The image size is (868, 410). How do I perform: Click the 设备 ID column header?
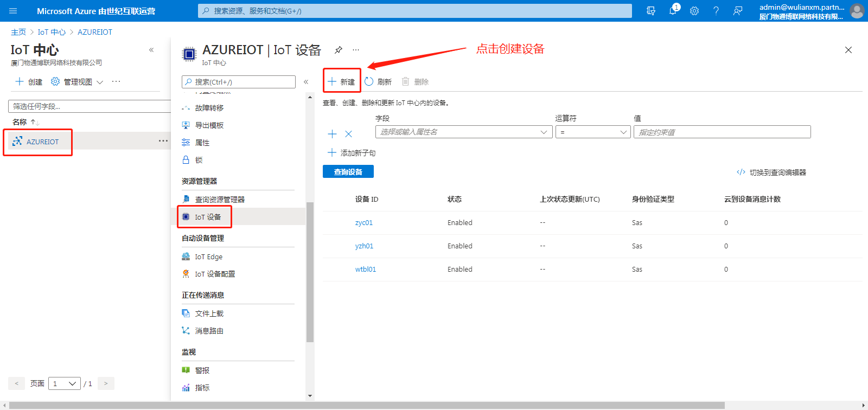point(367,199)
